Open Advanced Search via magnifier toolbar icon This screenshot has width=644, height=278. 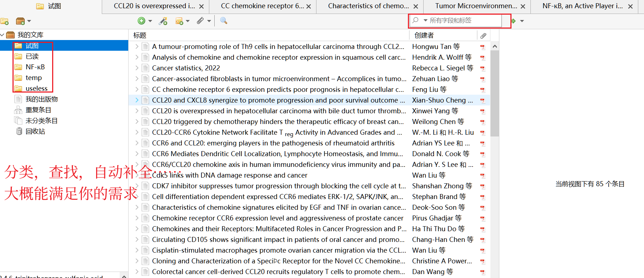tap(224, 21)
